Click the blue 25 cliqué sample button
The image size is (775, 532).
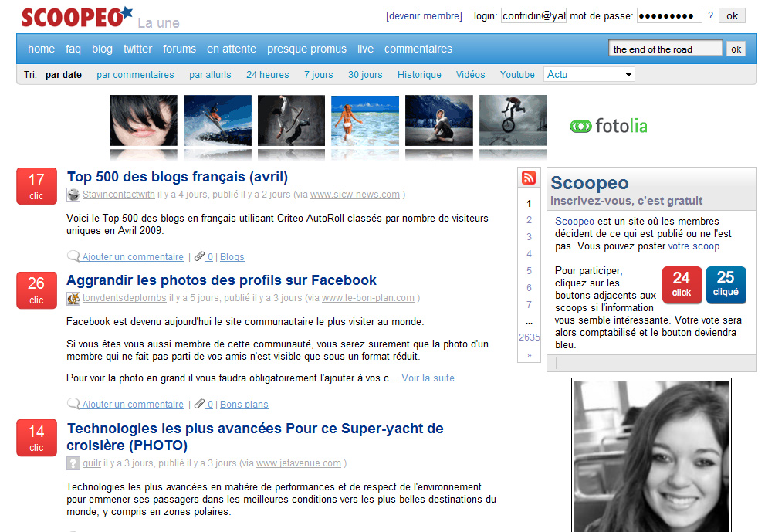(726, 284)
